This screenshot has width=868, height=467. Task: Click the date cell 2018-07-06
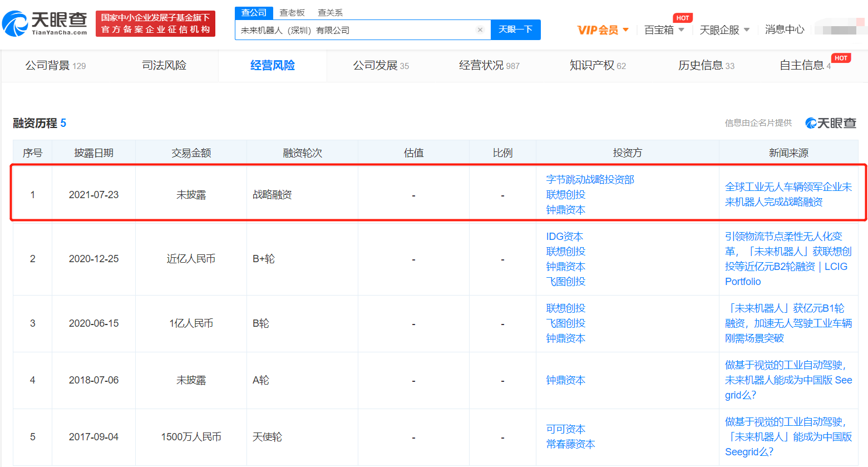pos(94,380)
